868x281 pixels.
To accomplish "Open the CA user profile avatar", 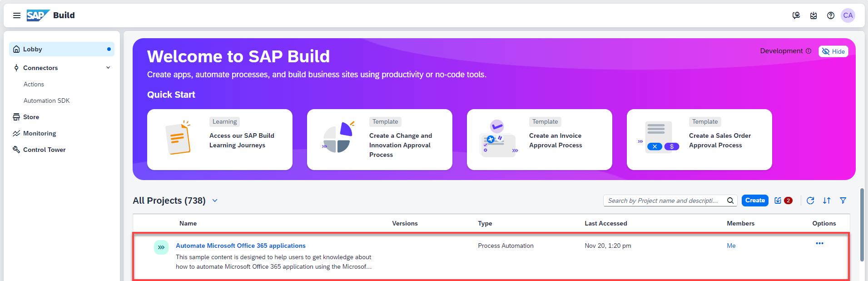I will (848, 15).
